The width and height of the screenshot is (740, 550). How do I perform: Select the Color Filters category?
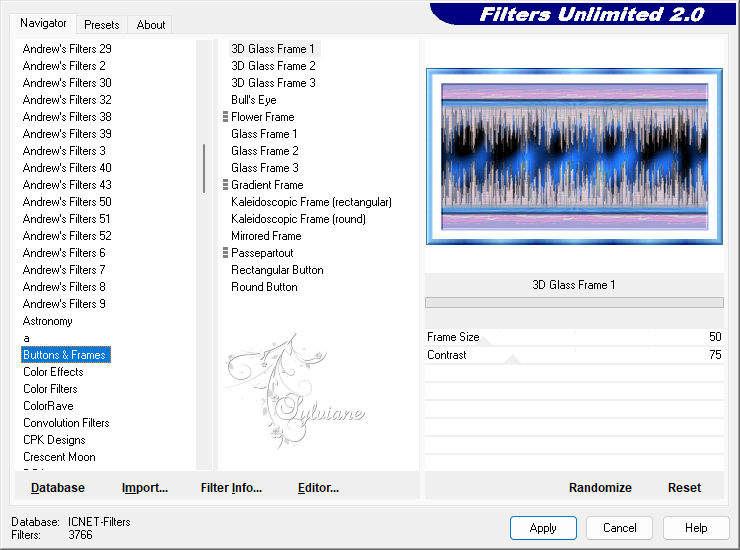tap(50, 389)
